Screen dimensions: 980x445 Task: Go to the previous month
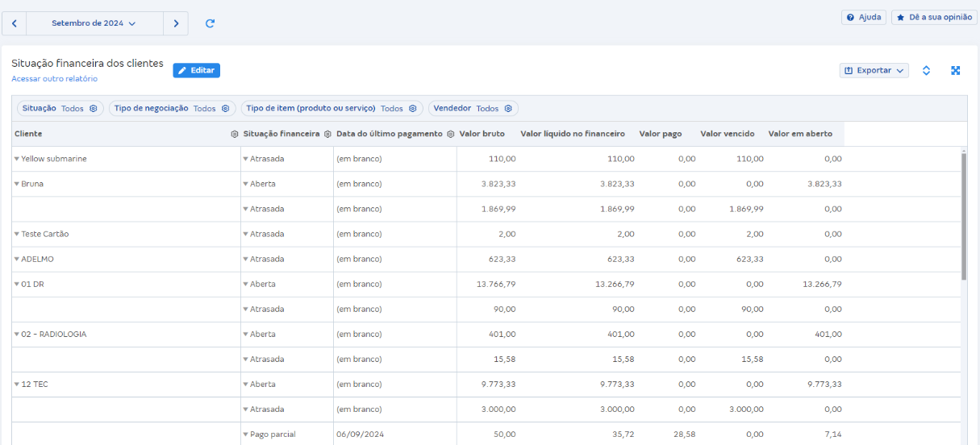(x=15, y=23)
